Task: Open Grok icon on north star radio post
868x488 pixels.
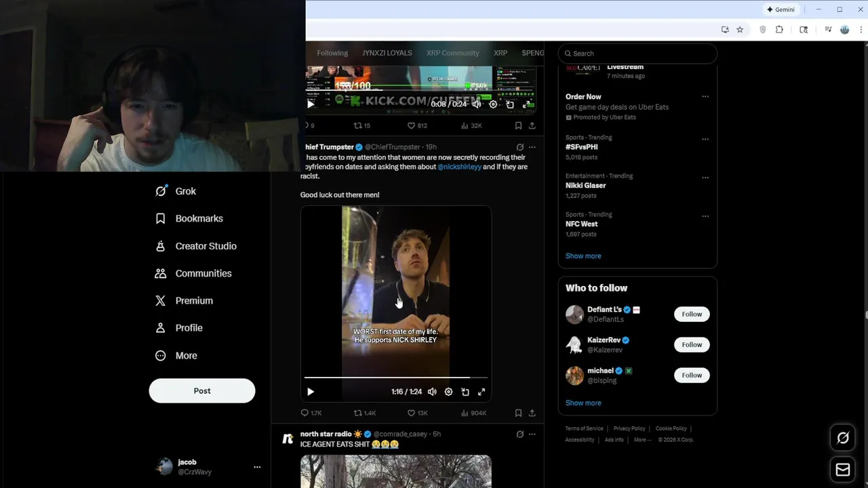Action: [x=520, y=434]
